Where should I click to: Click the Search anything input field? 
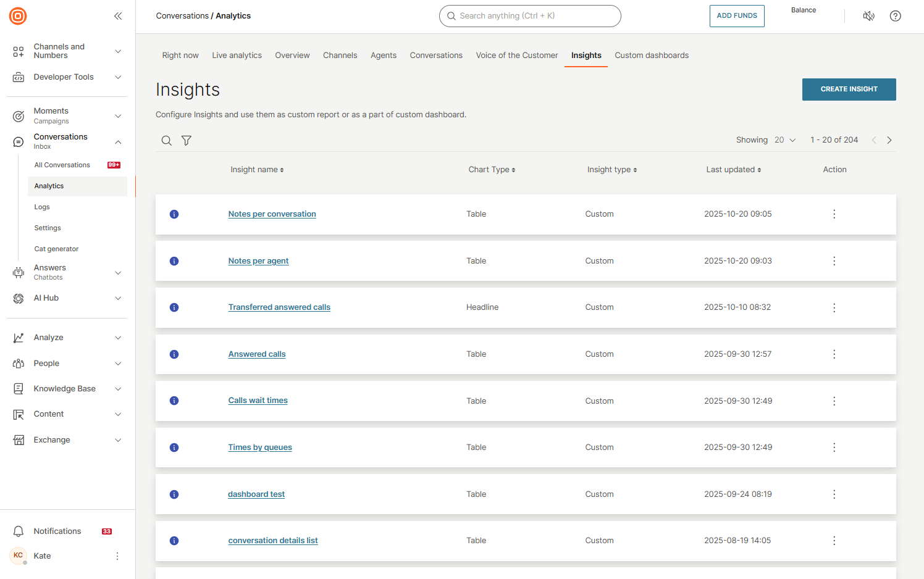pyautogui.click(x=530, y=16)
